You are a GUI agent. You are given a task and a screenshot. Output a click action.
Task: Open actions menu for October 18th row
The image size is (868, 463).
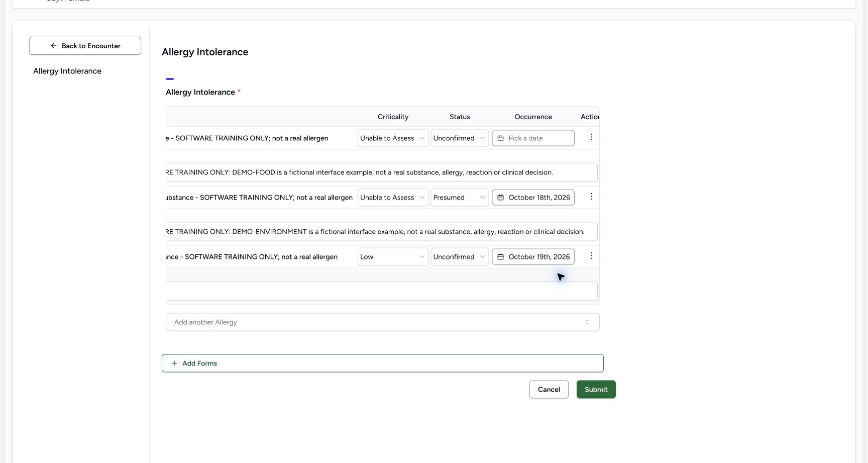(x=591, y=197)
